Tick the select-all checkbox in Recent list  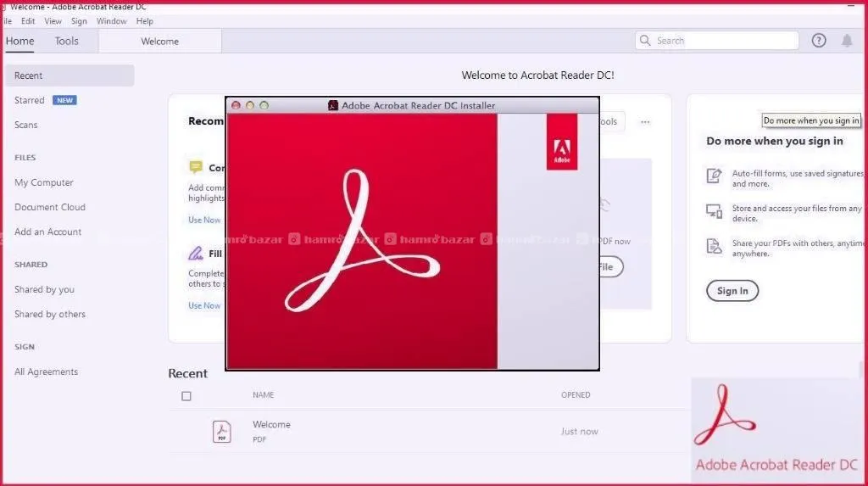[x=186, y=396]
